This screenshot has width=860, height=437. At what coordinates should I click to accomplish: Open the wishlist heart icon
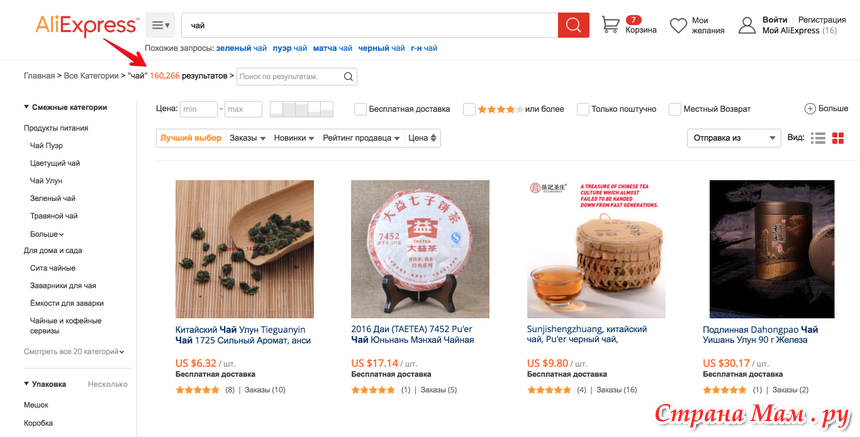click(x=678, y=25)
